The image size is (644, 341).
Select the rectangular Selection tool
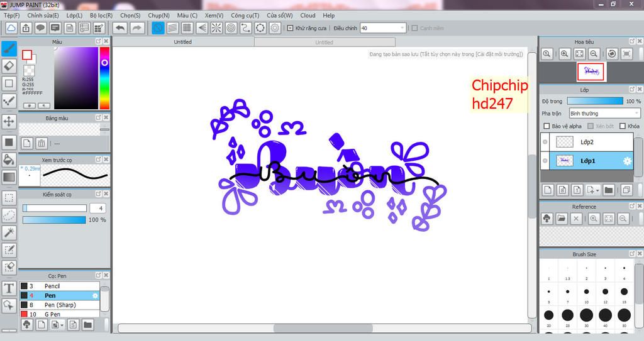[x=9, y=198]
